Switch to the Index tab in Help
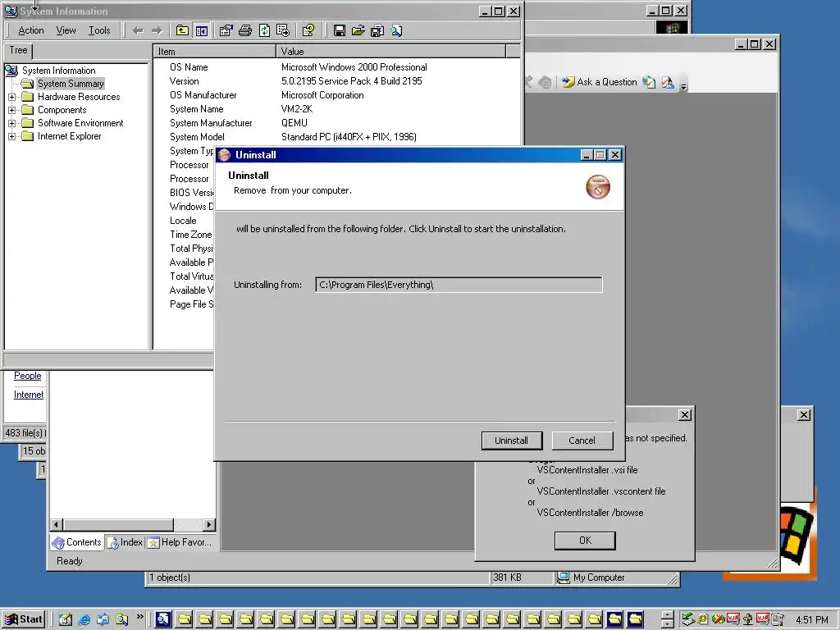Screen dimensions: 840x630 pyautogui.click(x=126, y=543)
